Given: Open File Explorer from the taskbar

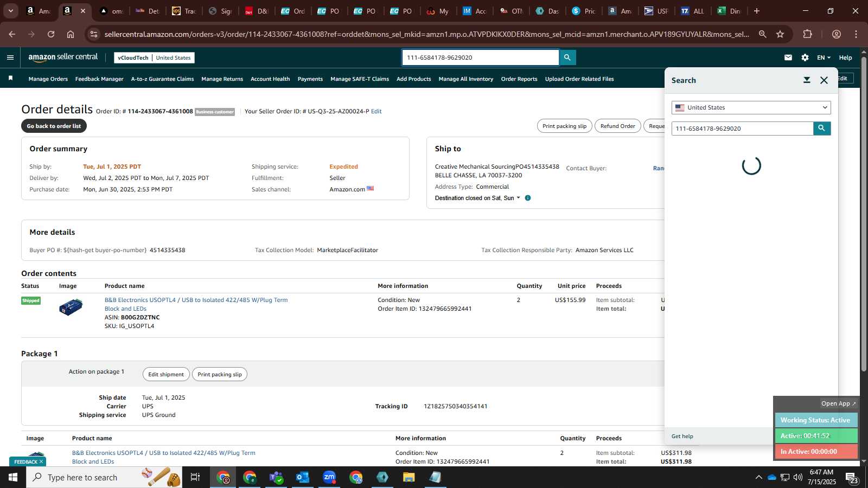Looking at the screenshot, I should pyautogui.click(x=409, y=477).
